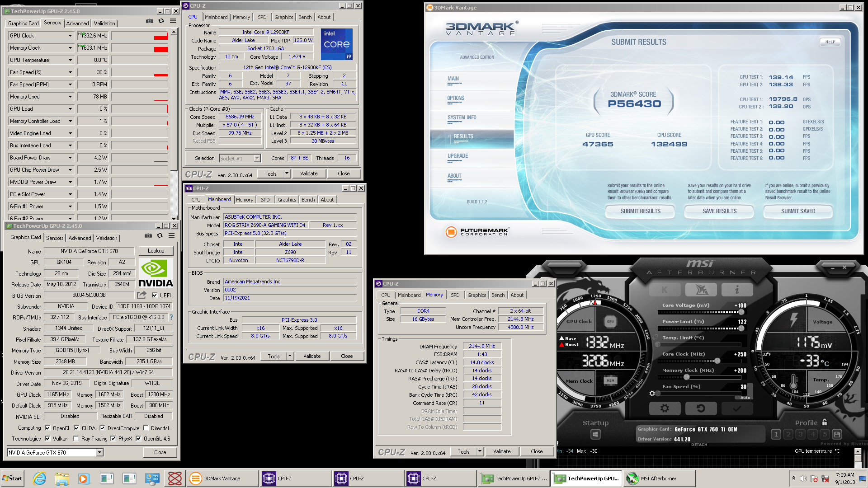The image size is (868, 488).
Task: Open the hamburger menu in the GPU-Z Sensors window
Action: 173,21
